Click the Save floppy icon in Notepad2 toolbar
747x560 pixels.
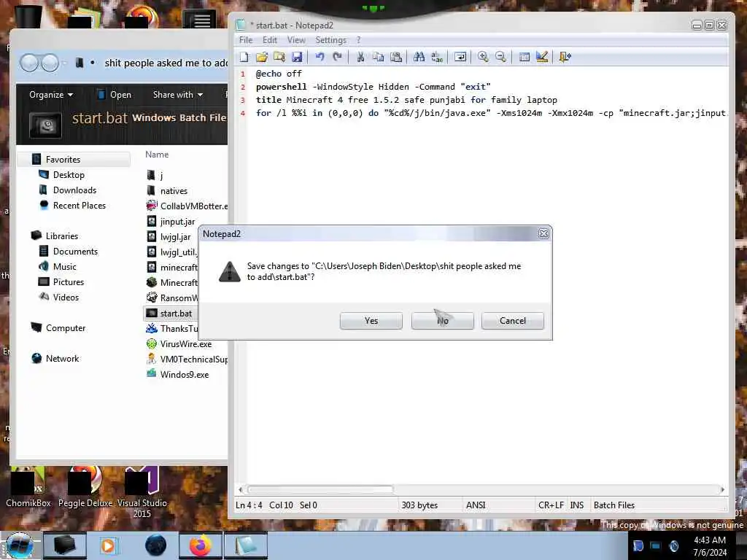(297, 57)
